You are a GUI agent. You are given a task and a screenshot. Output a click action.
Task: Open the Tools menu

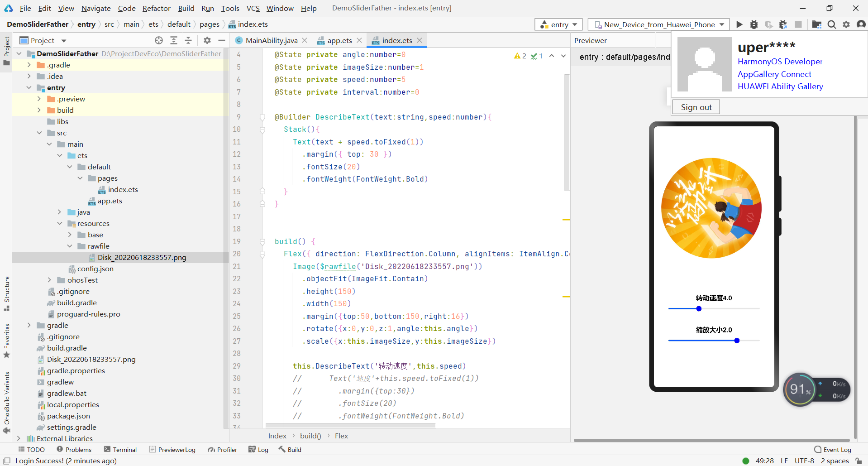click(x=230, y=8)
